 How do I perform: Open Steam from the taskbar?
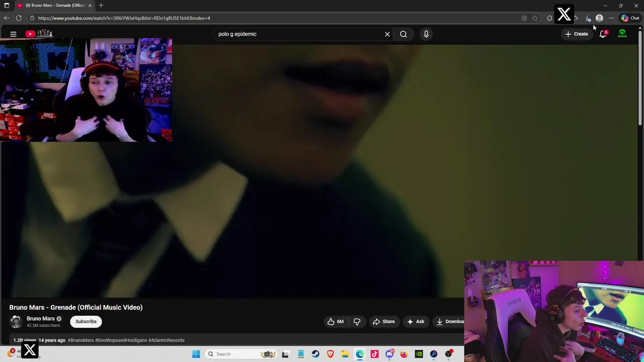[315, 354]
